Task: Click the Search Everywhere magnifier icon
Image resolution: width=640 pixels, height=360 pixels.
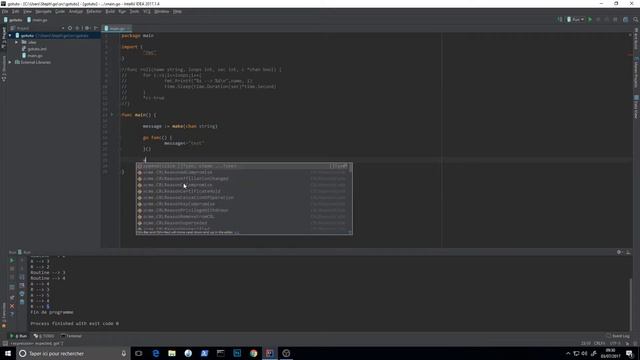Action: [636, 20]
